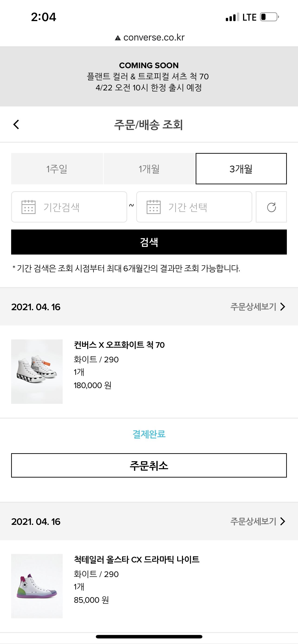298x644 pixels.
Task: Select the 3개월 period filter
Action: coord(241,169)
